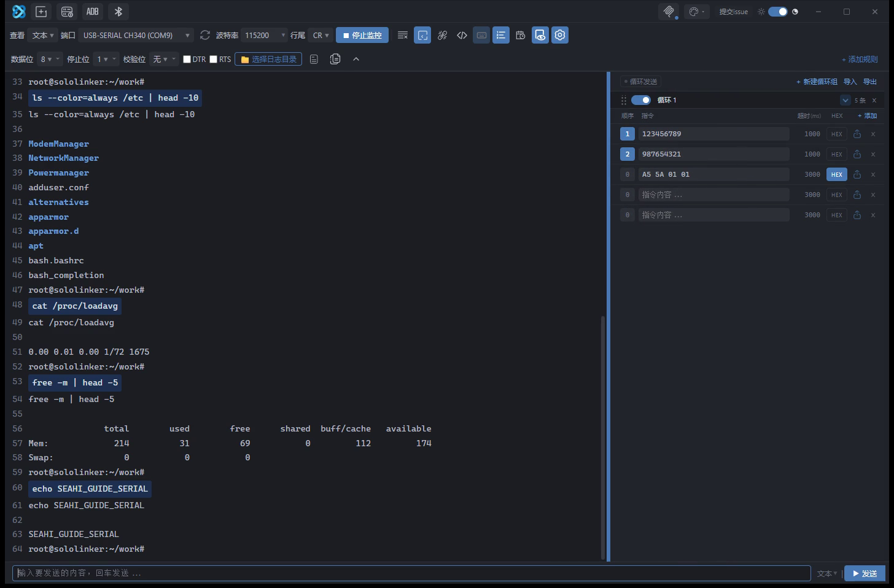Image resolution: width=894 pixels, height=588 pixels.
Task: Click the calendar timestamp icon
Action: click(x=521, y=36)
